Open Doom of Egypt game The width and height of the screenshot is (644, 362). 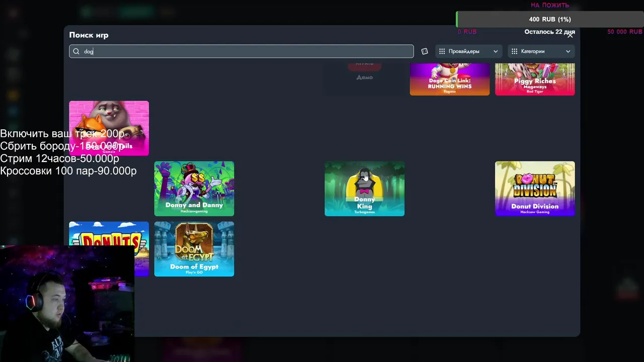(x=194, y=249)
